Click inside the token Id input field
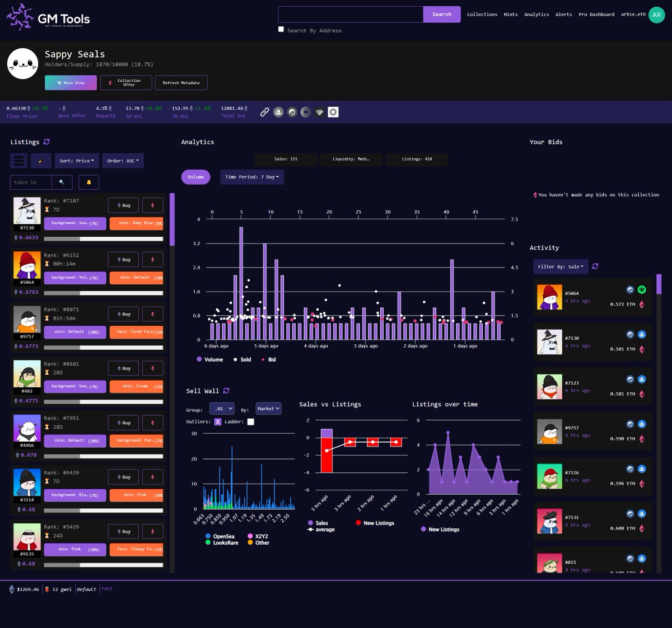This screenshot has width=672, height=628. [31, 182]
